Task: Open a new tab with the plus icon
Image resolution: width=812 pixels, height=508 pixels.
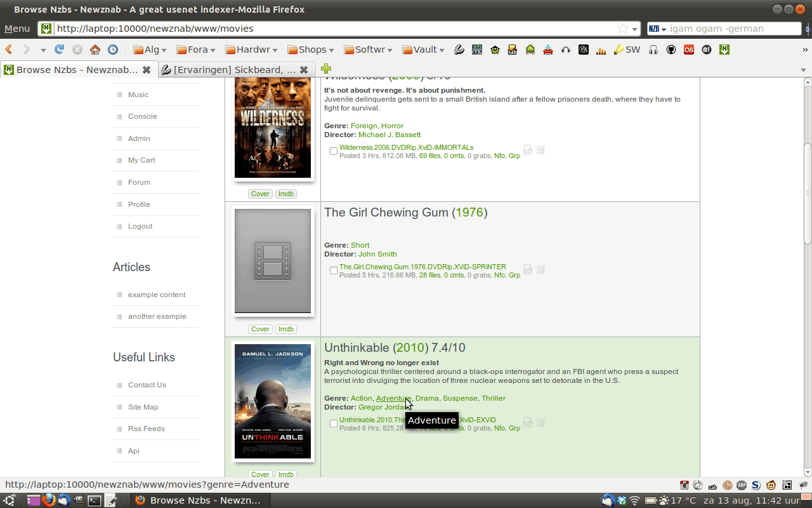Action: [x=326, y=69]
